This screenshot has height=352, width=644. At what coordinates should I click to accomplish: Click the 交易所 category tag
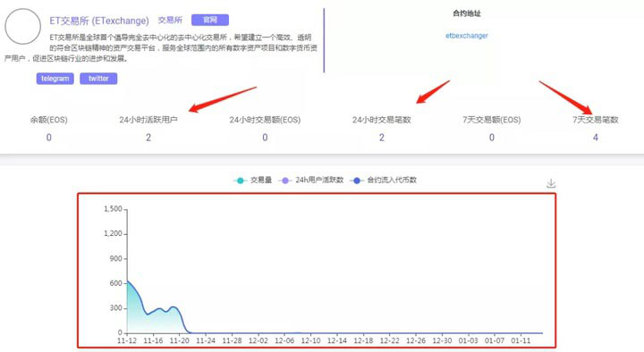click(x=170, y=21)
